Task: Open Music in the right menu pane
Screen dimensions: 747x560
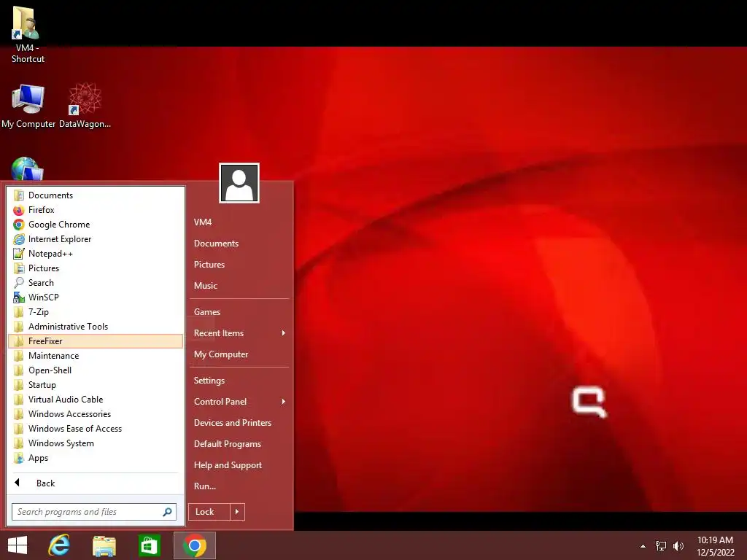Action: click(239, 286)
